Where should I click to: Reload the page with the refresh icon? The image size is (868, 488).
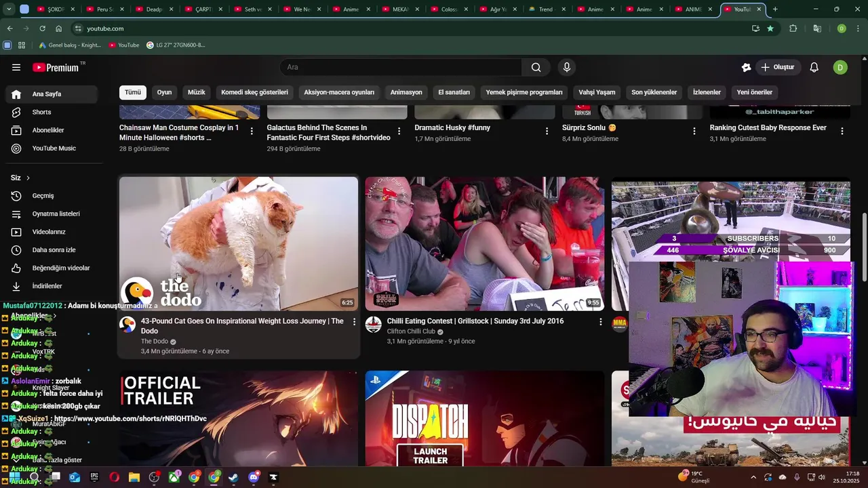(42, 28)
